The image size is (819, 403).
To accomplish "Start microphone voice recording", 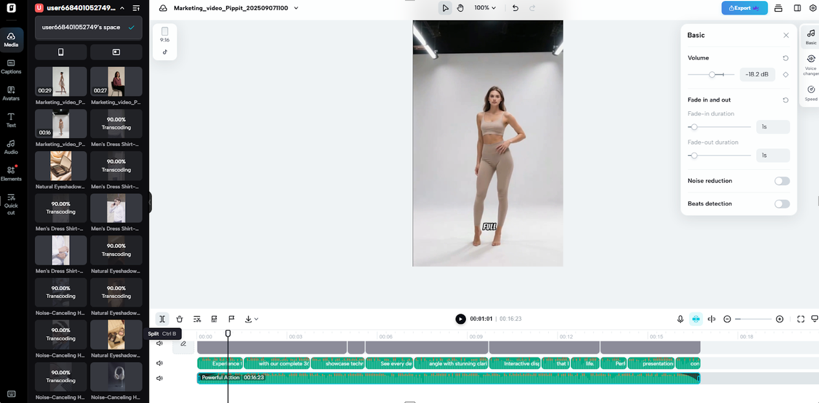I will 680,319.
